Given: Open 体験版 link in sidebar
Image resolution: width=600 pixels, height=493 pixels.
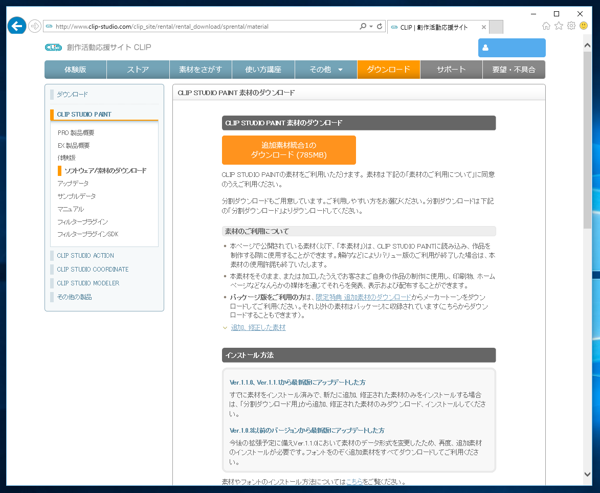Looking at the screenshot, I should 67,158.
